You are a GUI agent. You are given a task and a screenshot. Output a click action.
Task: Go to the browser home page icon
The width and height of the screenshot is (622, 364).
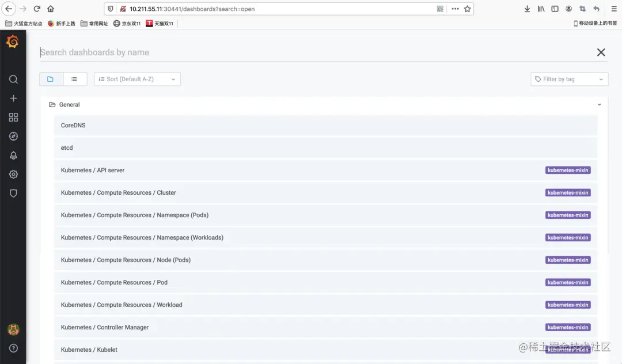pos(51,9)
